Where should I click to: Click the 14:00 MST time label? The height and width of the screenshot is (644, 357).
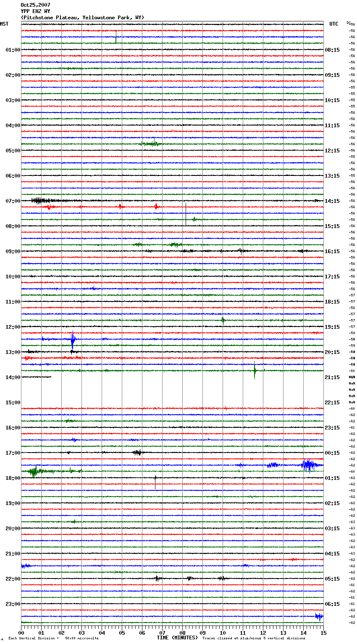pyautogui.click(x=13, y=377)
